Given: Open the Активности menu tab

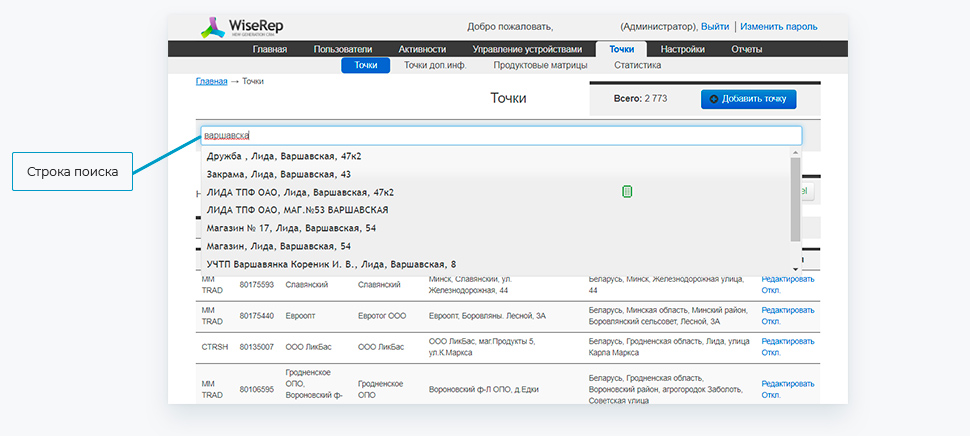Looking at the screenshot, I should (x=423, y=49).
